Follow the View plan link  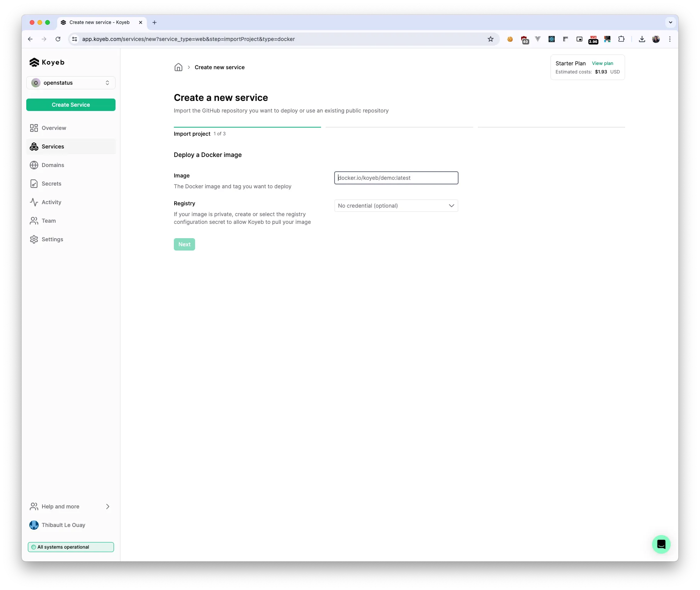[602, 63]
